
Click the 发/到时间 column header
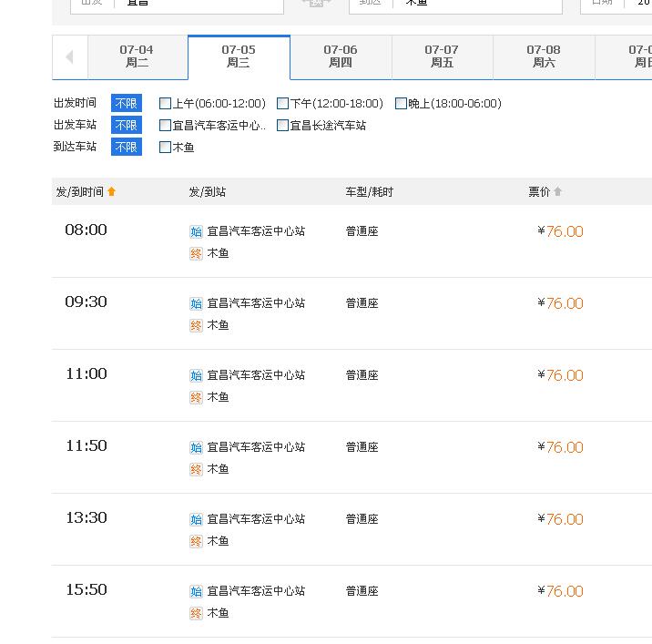pos(80,192)
